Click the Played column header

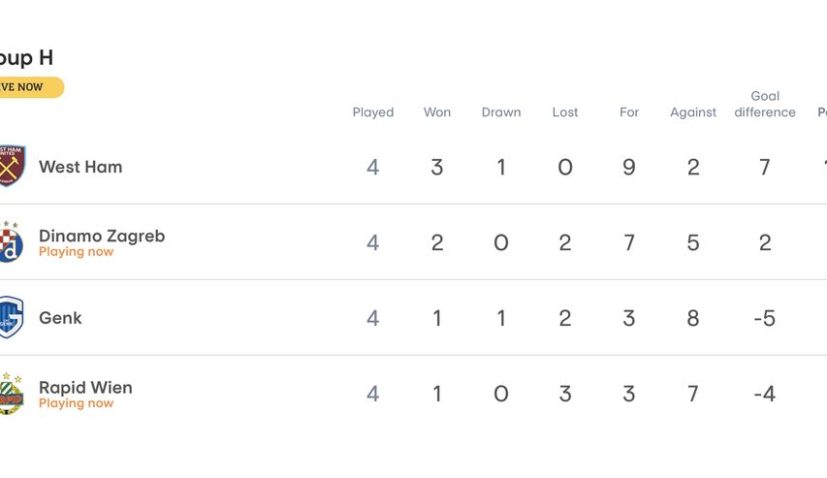tap(373, 113)
